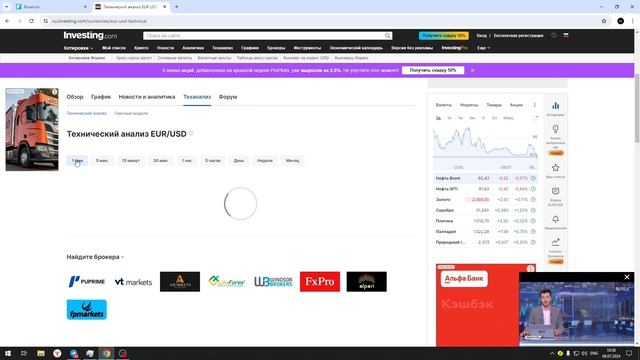Open Бесплатная регистрация link
Screen dimensions: 640x360
[518, 36]
